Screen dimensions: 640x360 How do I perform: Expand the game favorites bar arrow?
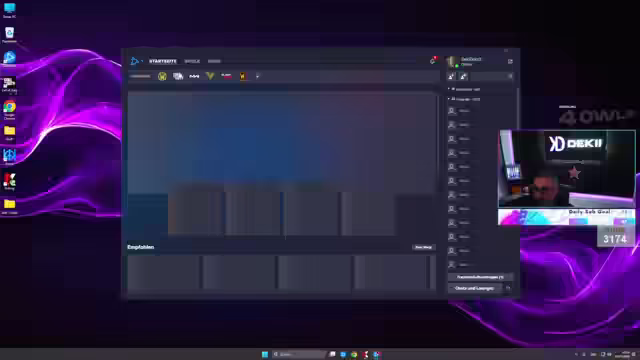[258, 76]
